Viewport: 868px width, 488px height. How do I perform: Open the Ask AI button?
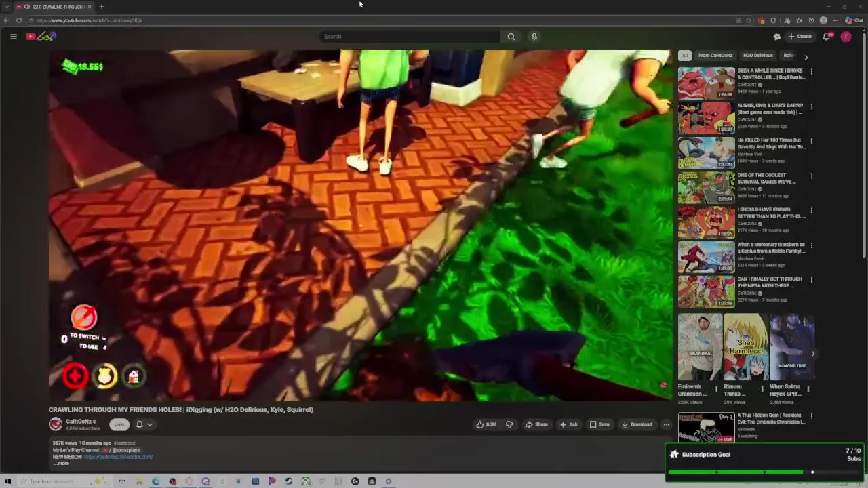pyautogui.click(x=568, y=424)
